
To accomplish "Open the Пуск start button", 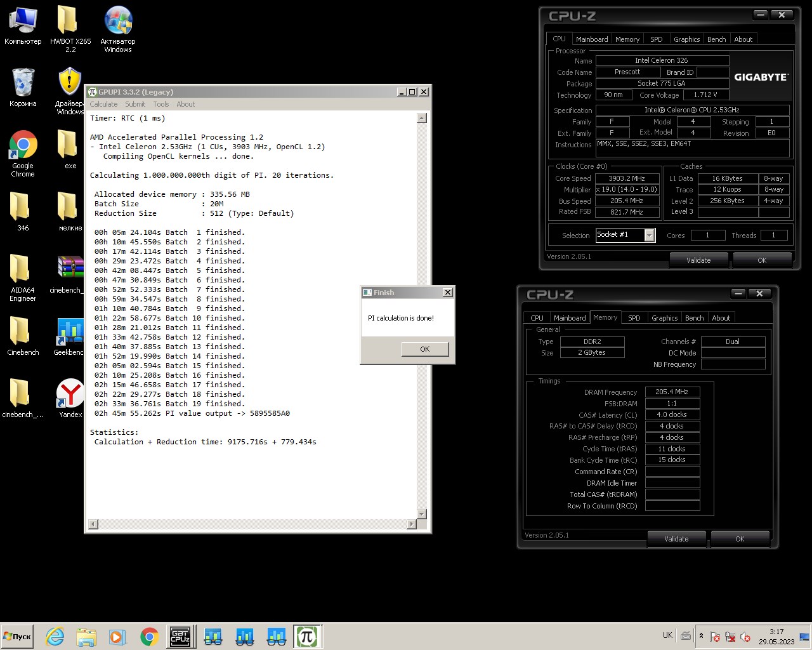I will pyautogui.click(x=18, y=637).
